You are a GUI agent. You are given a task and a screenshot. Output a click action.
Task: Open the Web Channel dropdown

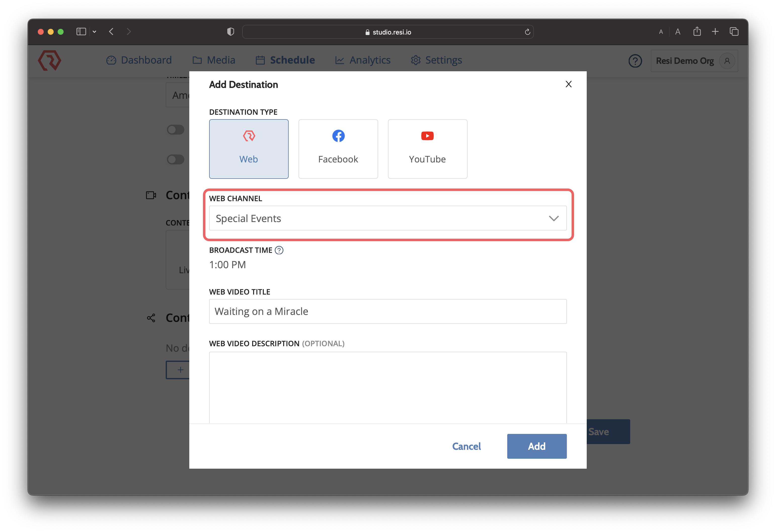pyautogui.click(x=388, y=218)
